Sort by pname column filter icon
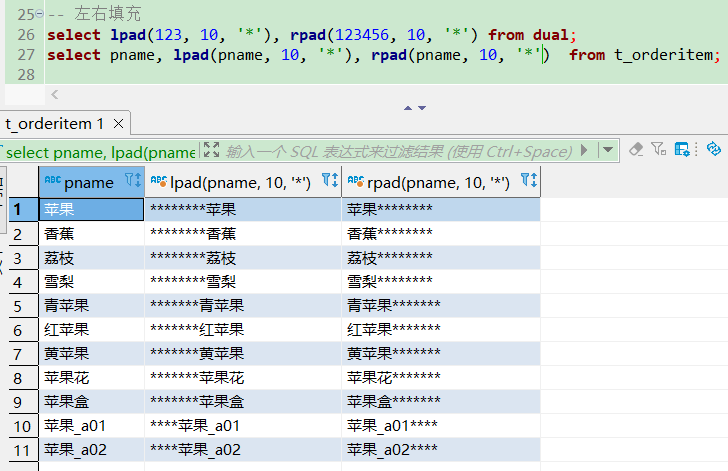The width and height of the screenshot is (728, 471). click(x=133, y=180)
